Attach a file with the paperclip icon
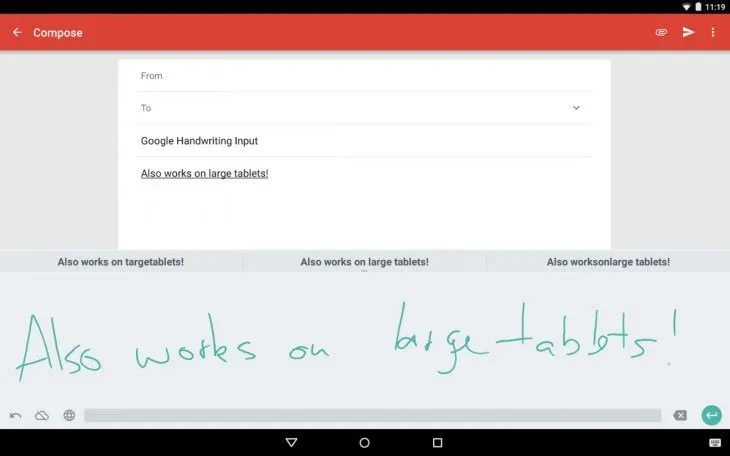 (661, 32)
